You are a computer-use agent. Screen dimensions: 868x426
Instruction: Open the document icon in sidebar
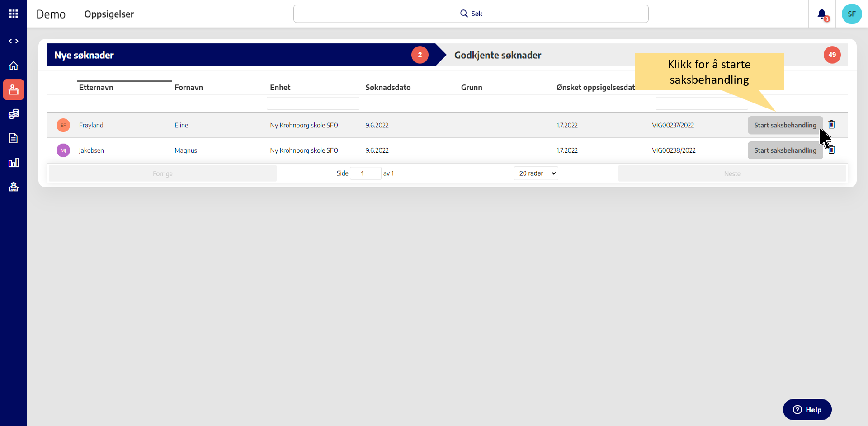click(x=14, y=138)
